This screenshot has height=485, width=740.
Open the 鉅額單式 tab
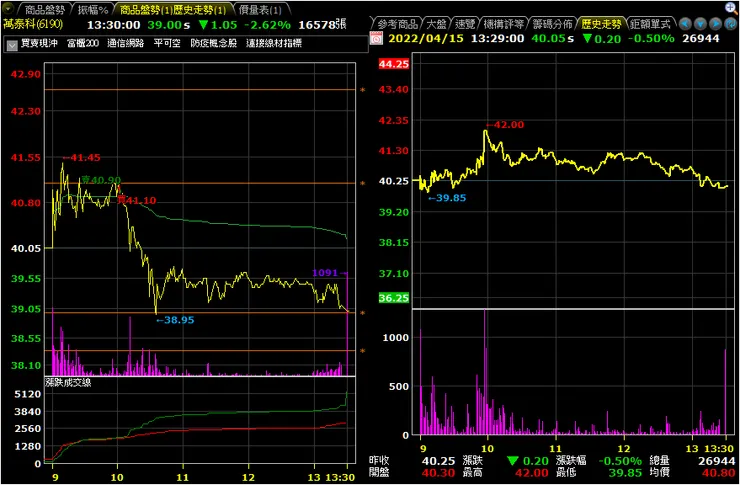point(650,24)
